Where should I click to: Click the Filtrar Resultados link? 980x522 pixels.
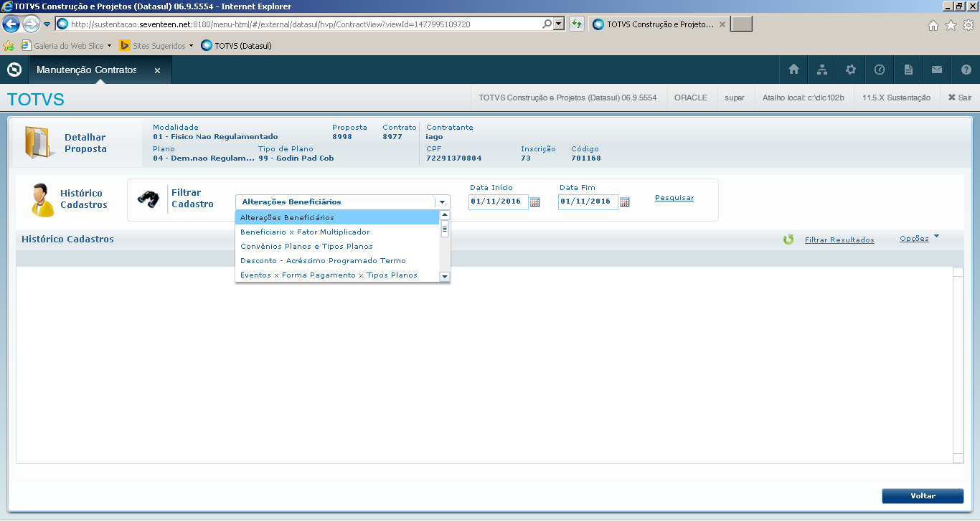click(x=839, y=240)
